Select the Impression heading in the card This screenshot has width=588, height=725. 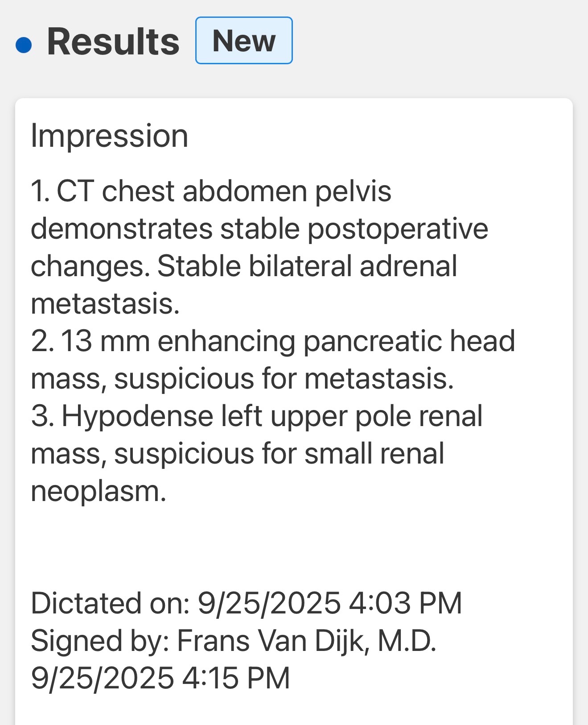[109, 136]
